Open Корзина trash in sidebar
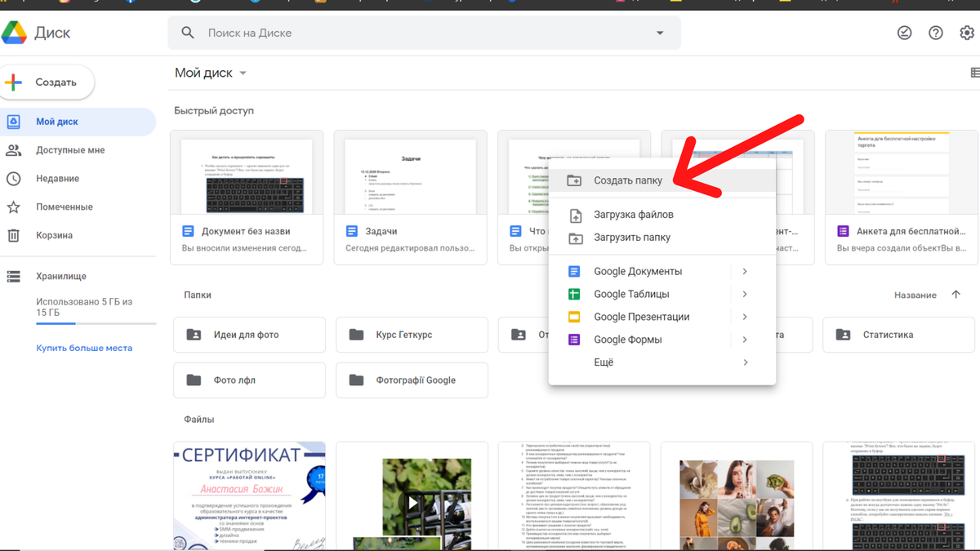The height and width of the screenshot is (551, 980). click(x=54, y=235)
